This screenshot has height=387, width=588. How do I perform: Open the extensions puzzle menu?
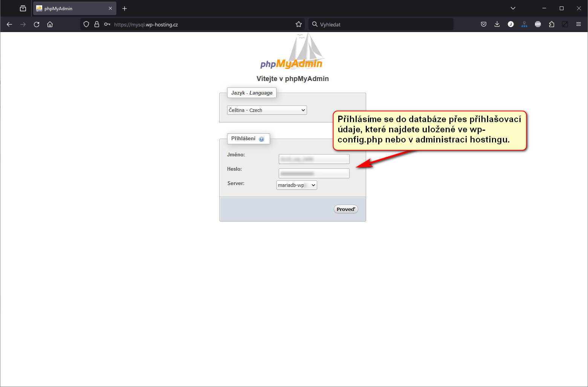click(x=551, y=24)
